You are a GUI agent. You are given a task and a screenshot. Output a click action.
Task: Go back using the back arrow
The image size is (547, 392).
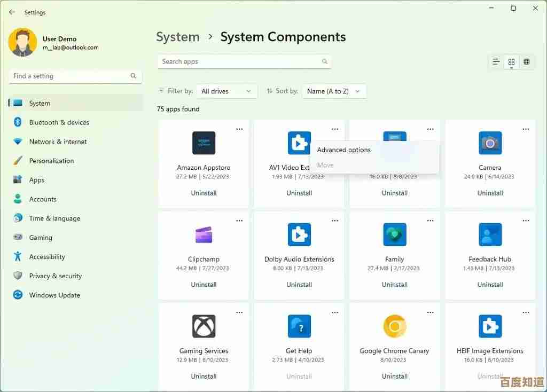click(12, 12)
